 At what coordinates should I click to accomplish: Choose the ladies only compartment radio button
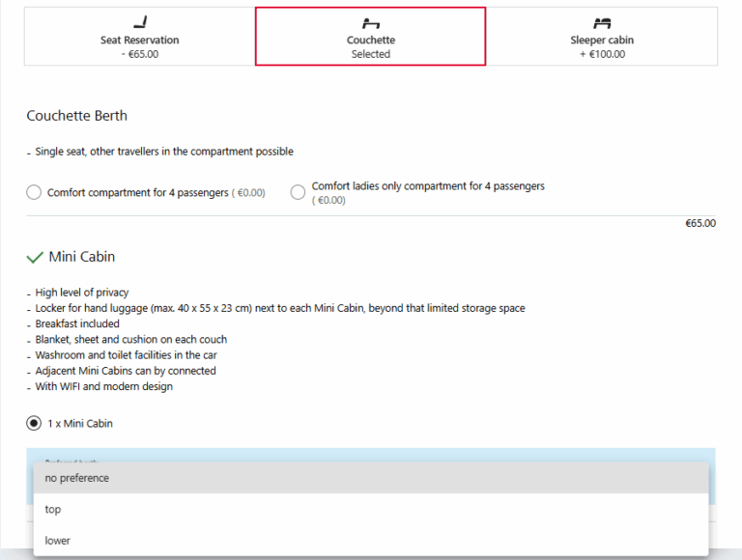click(299, 193)
